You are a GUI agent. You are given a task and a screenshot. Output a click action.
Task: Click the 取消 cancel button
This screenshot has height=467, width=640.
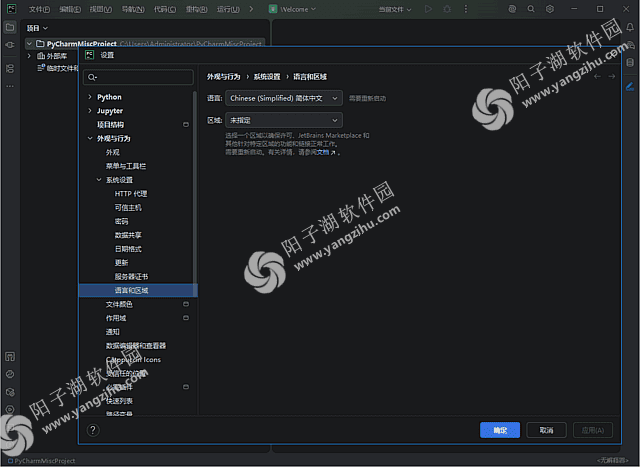[546, 430]
